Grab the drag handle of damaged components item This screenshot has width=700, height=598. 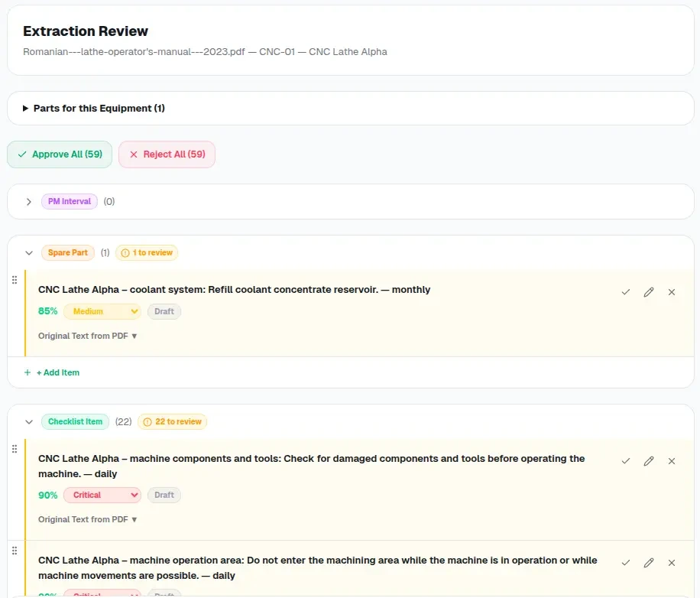[15, 449]
